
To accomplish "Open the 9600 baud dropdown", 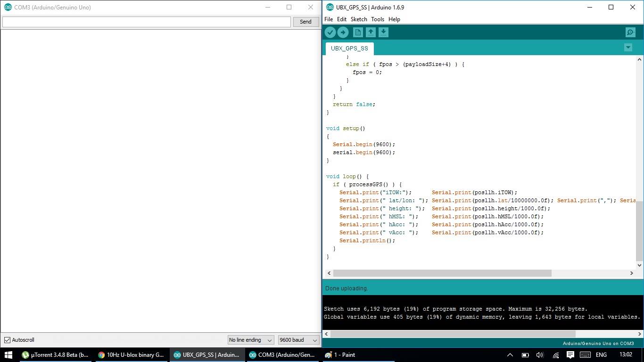I will click(298, 340).
